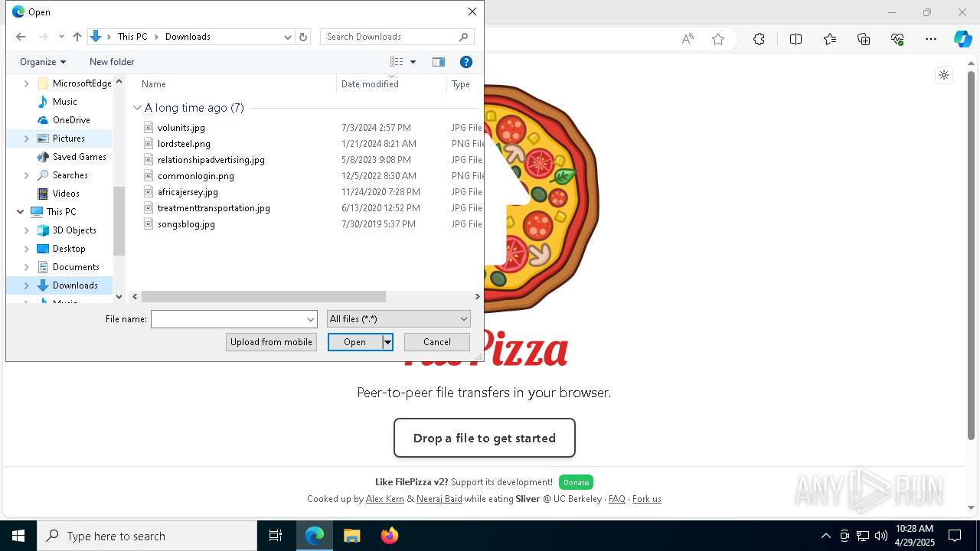This screenshot has height=551, width=980.
Task: Select the file lordsteel.png
Action: pyautogui.click(x=184, y=144)
